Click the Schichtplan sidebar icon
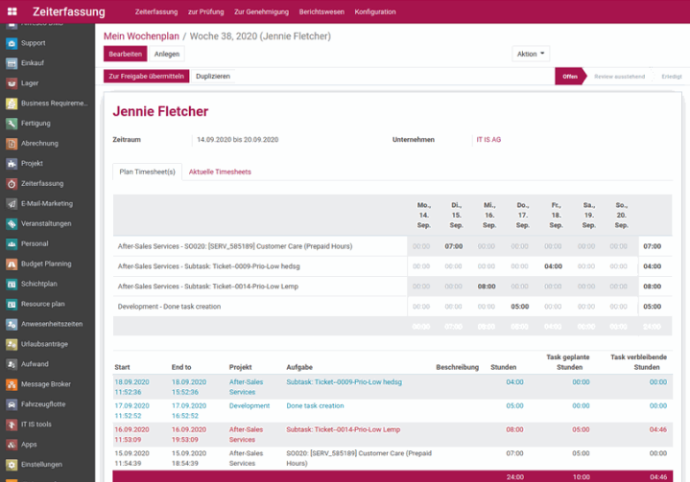The height and width of the screenshot is (482, 690). pos(10,284)
